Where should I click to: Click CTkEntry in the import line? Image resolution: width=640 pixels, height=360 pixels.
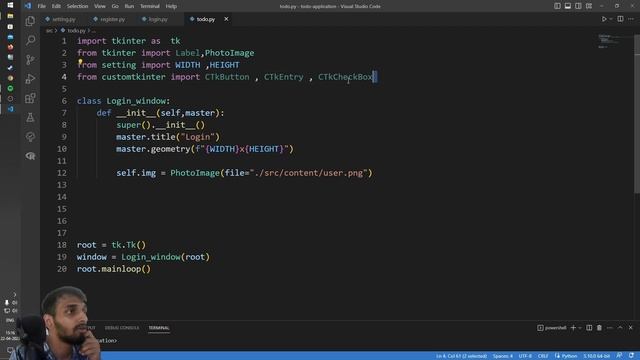(x=283, y=77)
